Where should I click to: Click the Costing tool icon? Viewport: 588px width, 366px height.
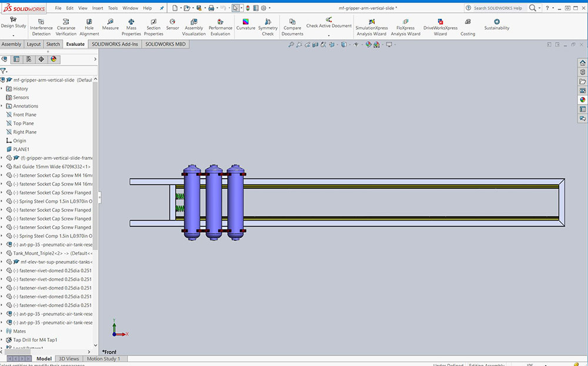[x=467, y=22]
